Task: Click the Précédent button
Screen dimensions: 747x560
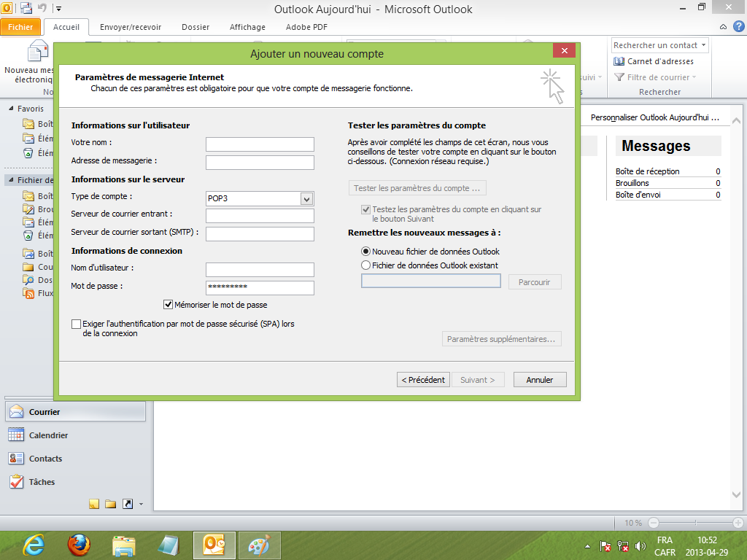Action: click(x=423, y=379)
